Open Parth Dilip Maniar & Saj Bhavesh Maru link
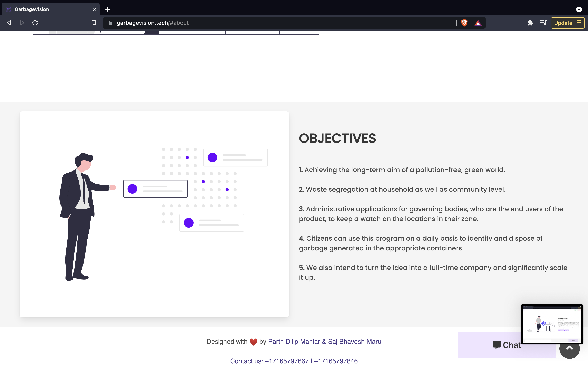 324,342
